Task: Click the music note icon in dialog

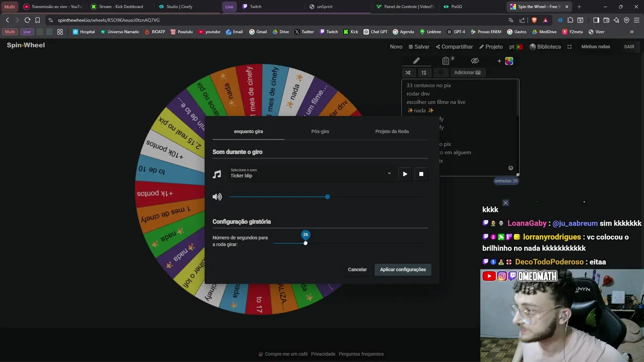Action: tap(217, 174)
